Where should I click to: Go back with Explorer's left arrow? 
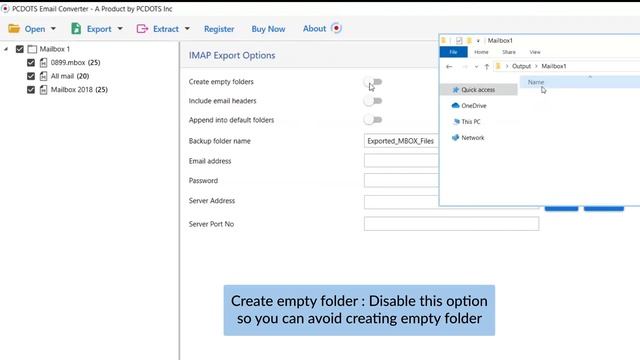(x=449, y=66)
